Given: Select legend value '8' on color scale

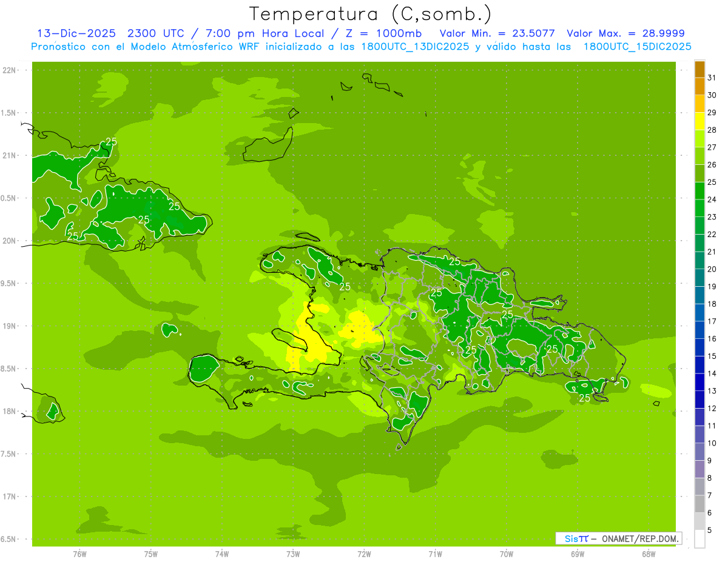Looking at the screenshot, I should pos(710,478).
